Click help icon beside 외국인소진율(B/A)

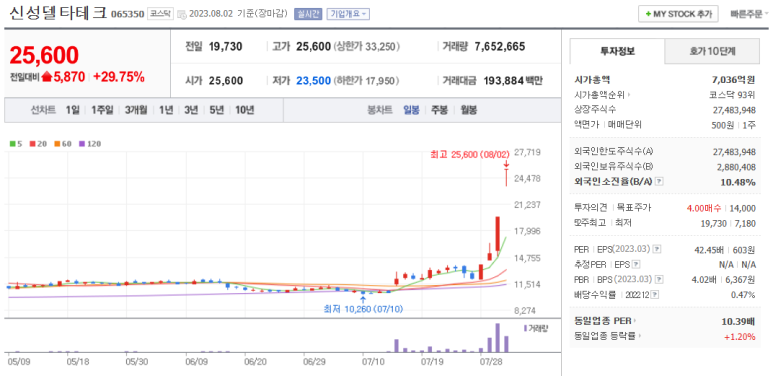pos(660,182)
